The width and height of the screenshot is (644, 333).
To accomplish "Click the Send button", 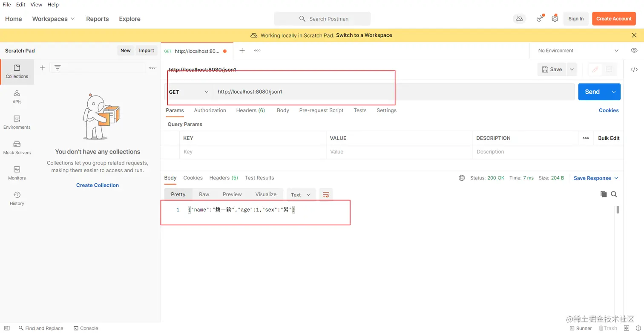I will click(592, 92).
